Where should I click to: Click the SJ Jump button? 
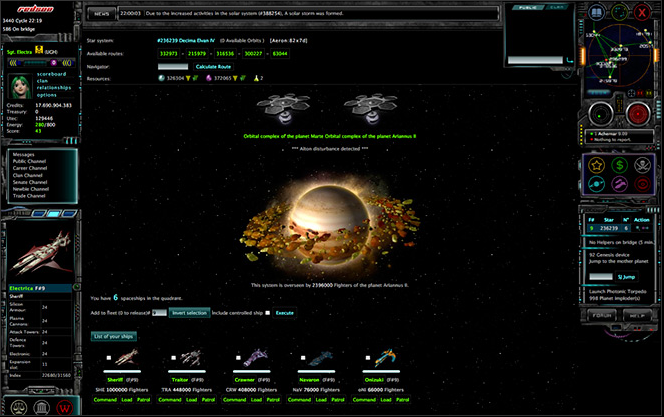[626, 277]
